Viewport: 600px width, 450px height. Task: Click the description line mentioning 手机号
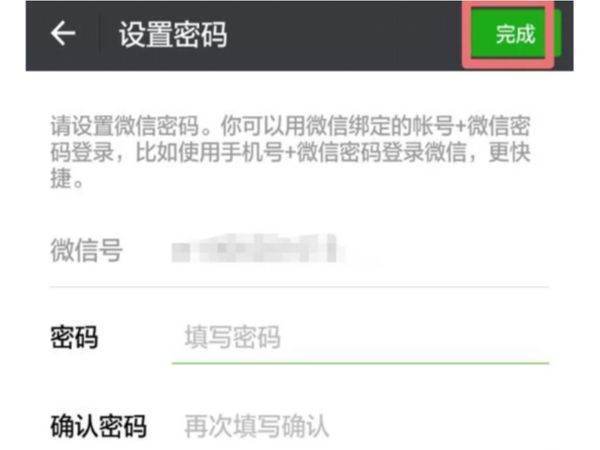(291, 152)
